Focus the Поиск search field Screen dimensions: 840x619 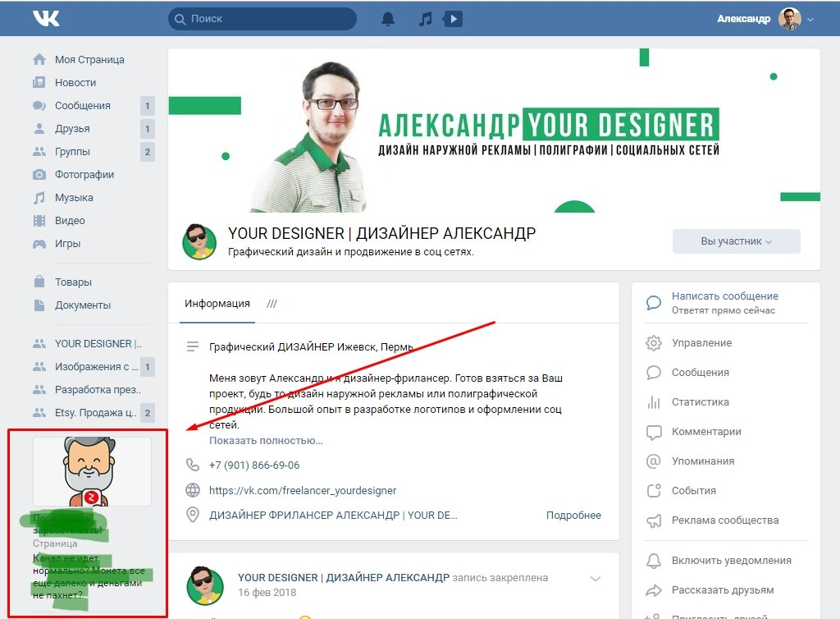click(262, 19)
